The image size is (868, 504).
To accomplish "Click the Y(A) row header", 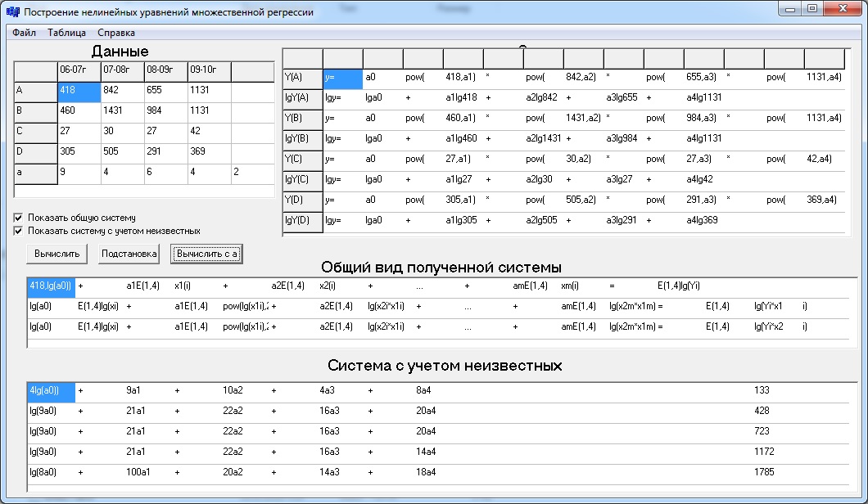I will [x=303, y=79].
